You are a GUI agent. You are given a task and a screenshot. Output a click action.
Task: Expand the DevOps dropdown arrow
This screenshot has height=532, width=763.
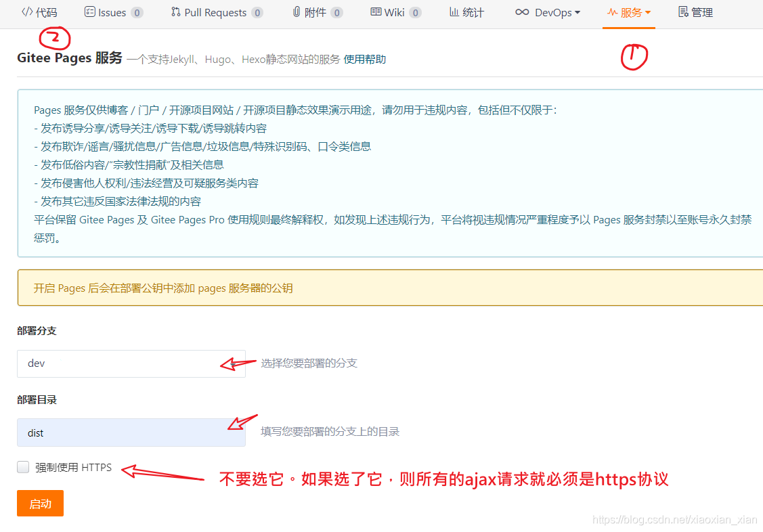(577, 13)
